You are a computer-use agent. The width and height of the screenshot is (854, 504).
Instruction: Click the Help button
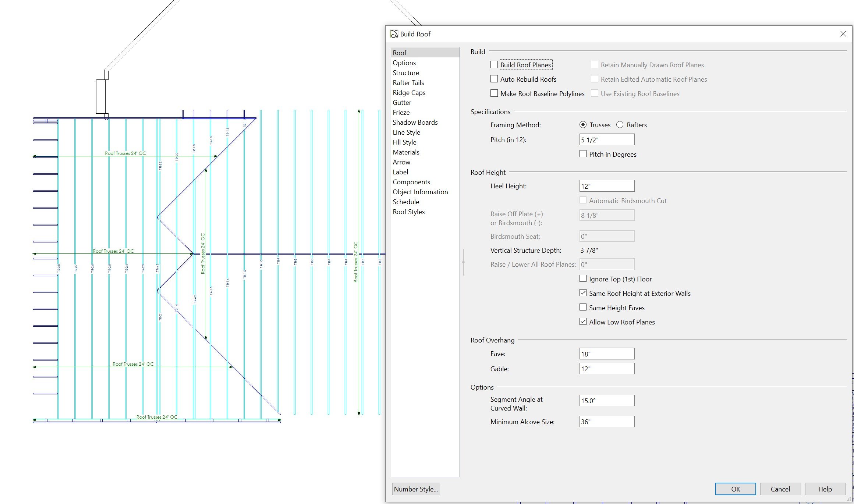coord(825,489)
